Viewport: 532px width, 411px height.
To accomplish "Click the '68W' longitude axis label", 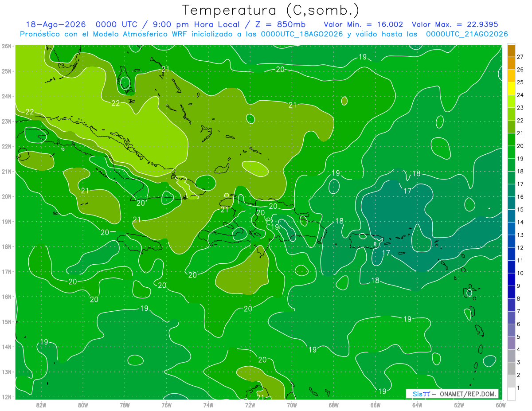I will click(334, 404).
